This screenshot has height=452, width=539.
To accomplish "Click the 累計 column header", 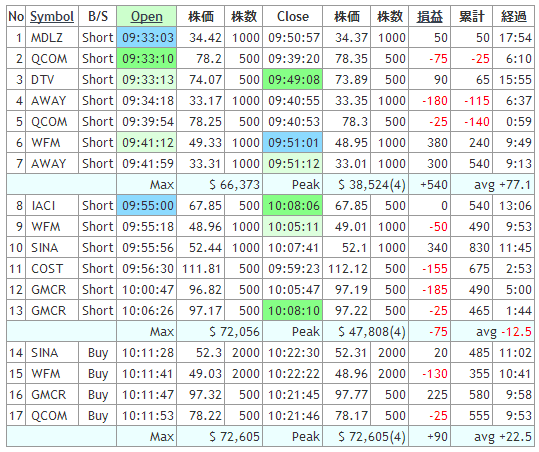I will click(471, 16).
